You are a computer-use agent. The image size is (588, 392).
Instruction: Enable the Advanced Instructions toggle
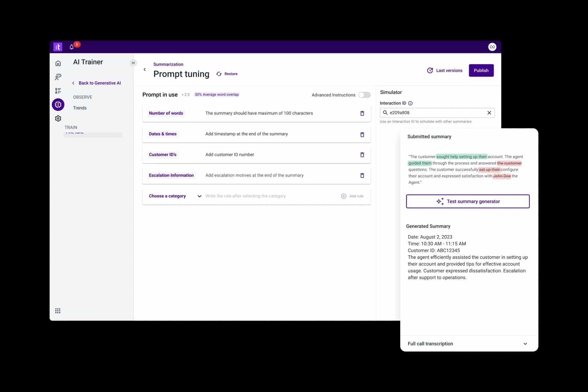click(364, 95)
